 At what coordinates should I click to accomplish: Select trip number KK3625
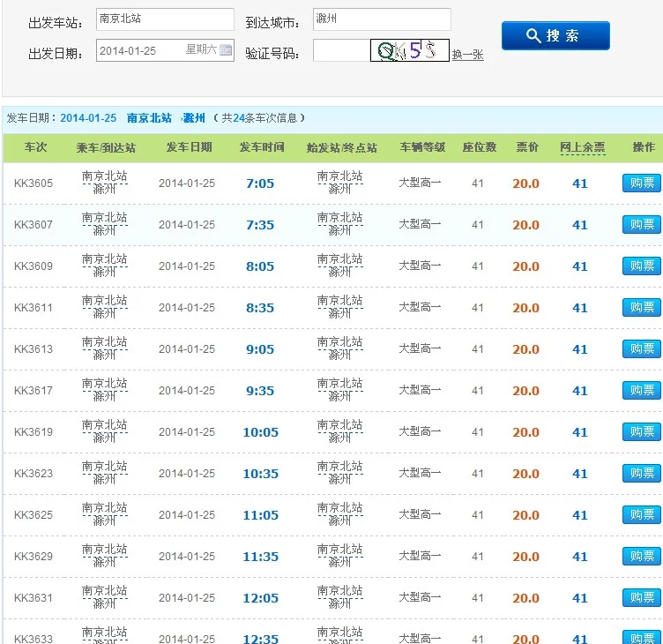click(x=34, y=515)
